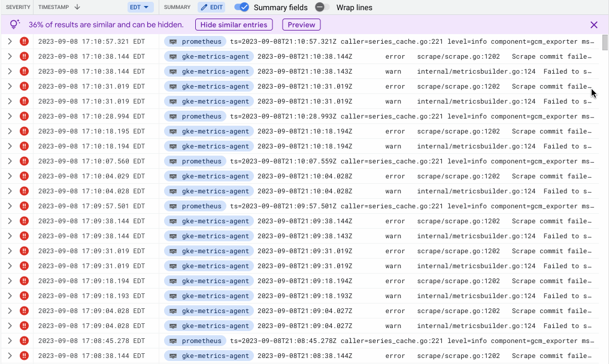Click gke-metrics-agent chip at 17:10:38.144 error row
Image resolution: width=609 pixels, height=364 pixels.
(208, 56)
